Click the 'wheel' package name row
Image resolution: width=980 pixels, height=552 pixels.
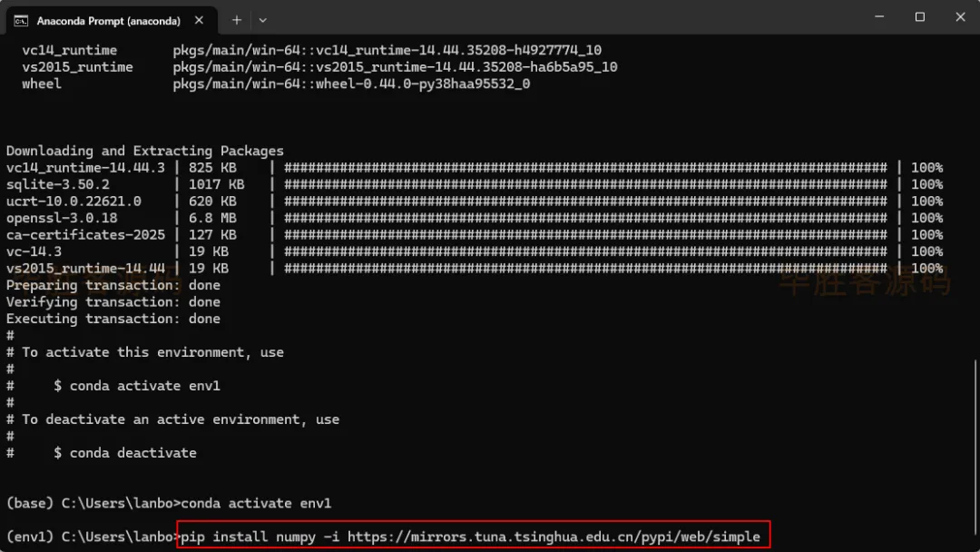coord(41,84)
